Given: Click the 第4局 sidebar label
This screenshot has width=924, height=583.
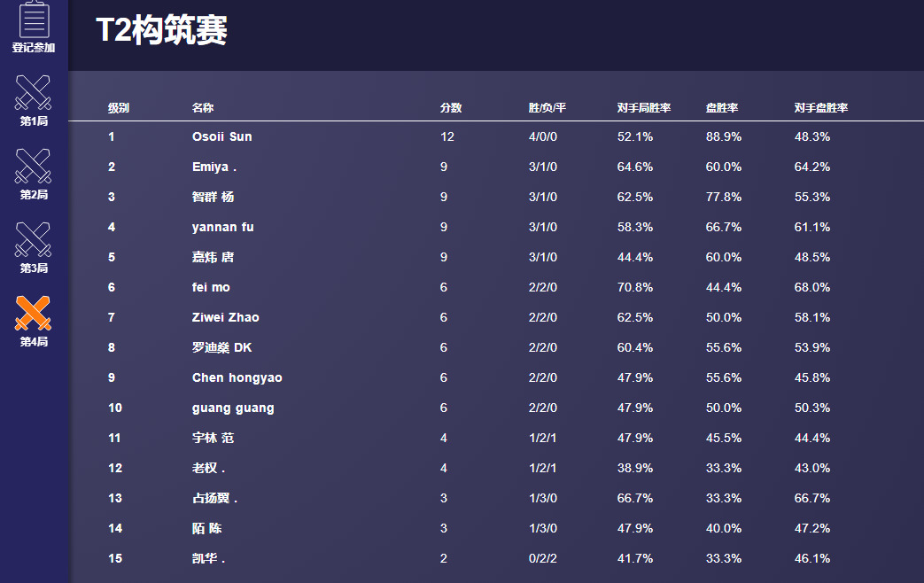Looking at the screenshot, I should [x=34, y=342].
